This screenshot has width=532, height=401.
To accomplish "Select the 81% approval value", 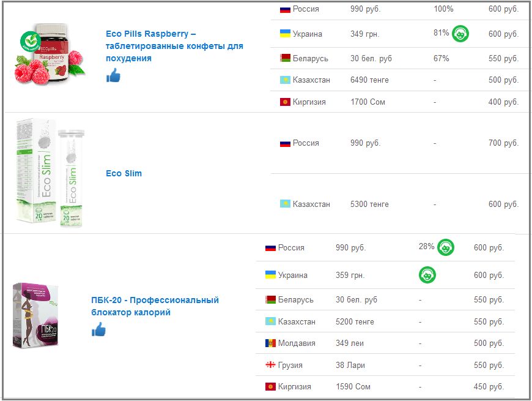I will [x=441, y=33].
